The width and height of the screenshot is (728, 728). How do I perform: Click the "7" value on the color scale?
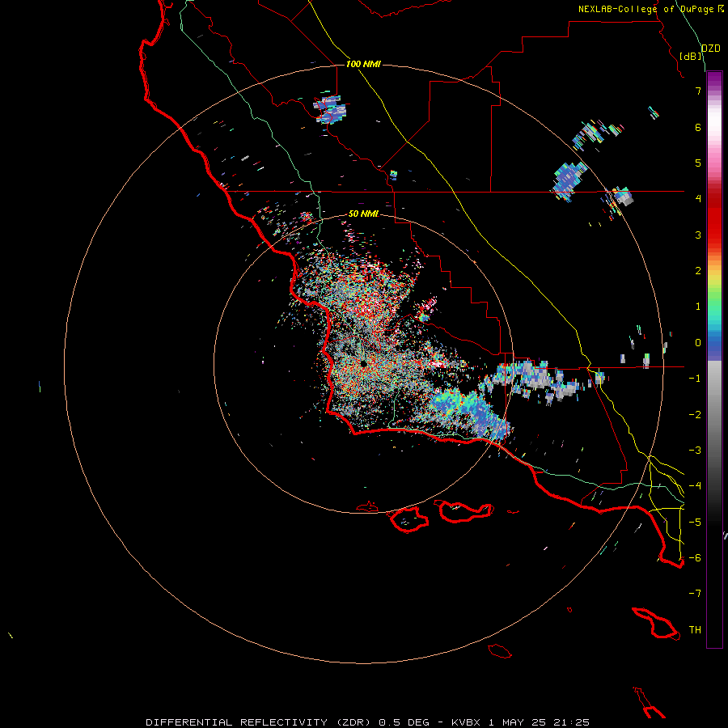point(698,91)
